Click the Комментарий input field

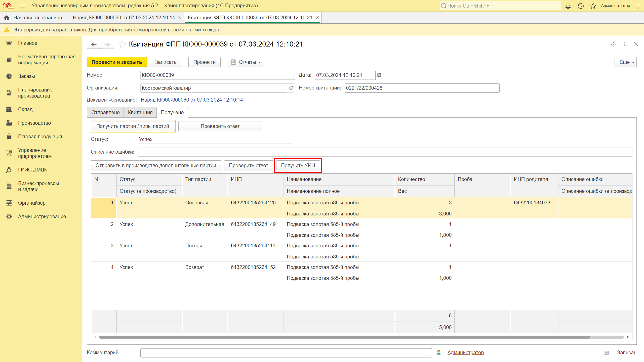tap(286, 353)
